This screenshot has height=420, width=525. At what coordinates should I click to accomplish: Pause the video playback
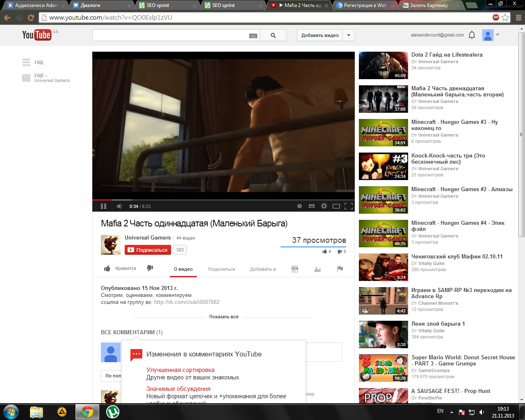[103, 206]
